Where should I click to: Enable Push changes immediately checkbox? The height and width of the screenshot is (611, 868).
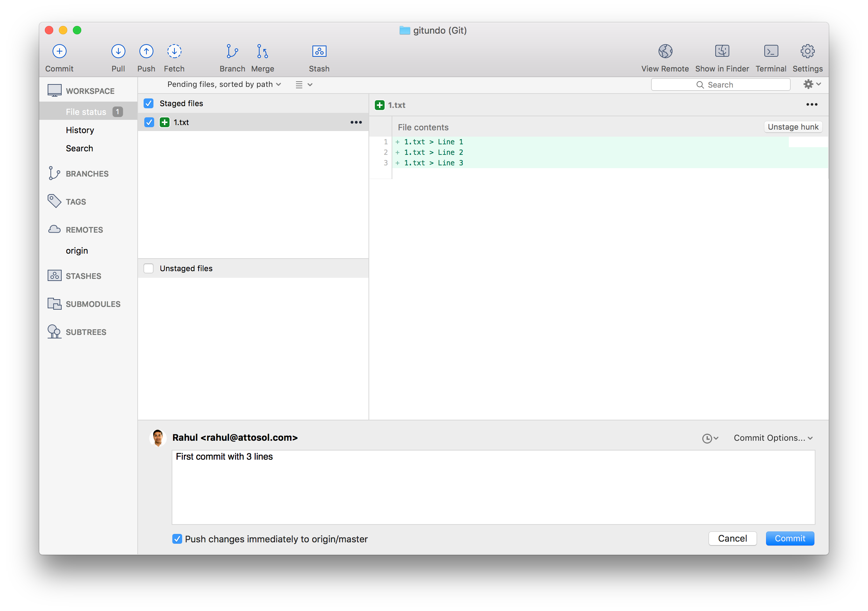pos(177,538)
